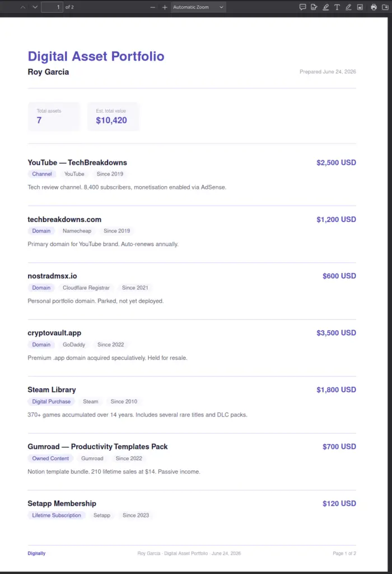Zoom out with the minus button
The width and height of the screenshot is (392, 574).
point(153,7)
